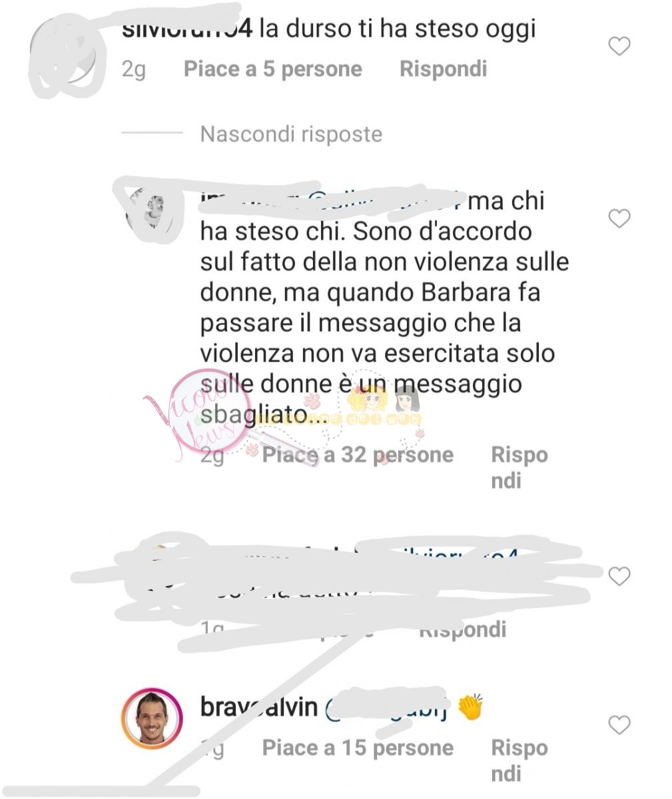Screen dimensions: 672x799
Task: View who liked: "Piace a 5 persone"
Action: point(273,69)
